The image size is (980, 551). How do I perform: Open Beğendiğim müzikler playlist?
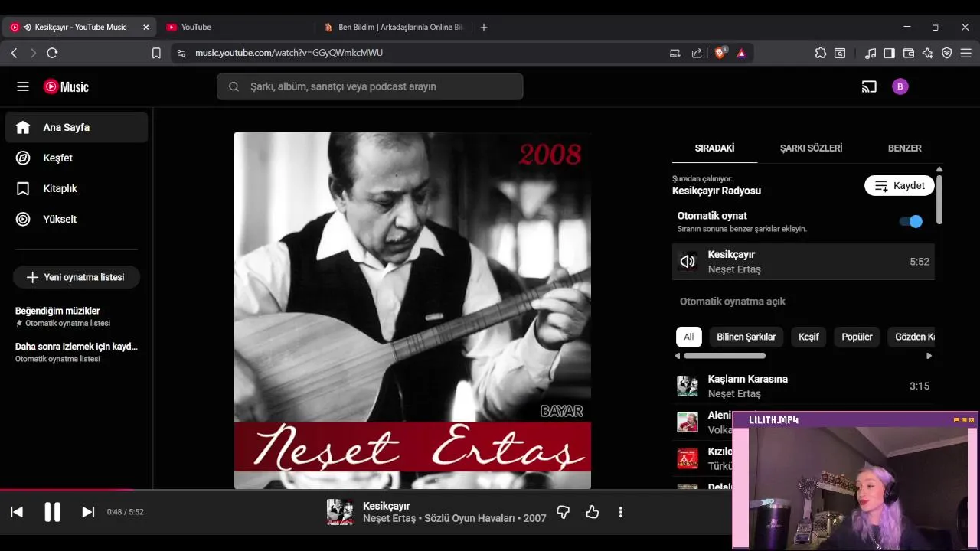point(77,316)
